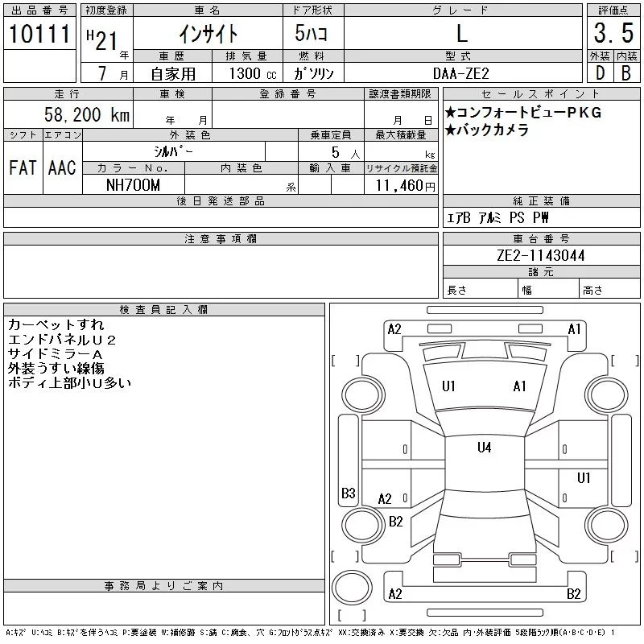The image size is (644, 644).
Task: Click the 登録番号 header
Action: point(287,94)
